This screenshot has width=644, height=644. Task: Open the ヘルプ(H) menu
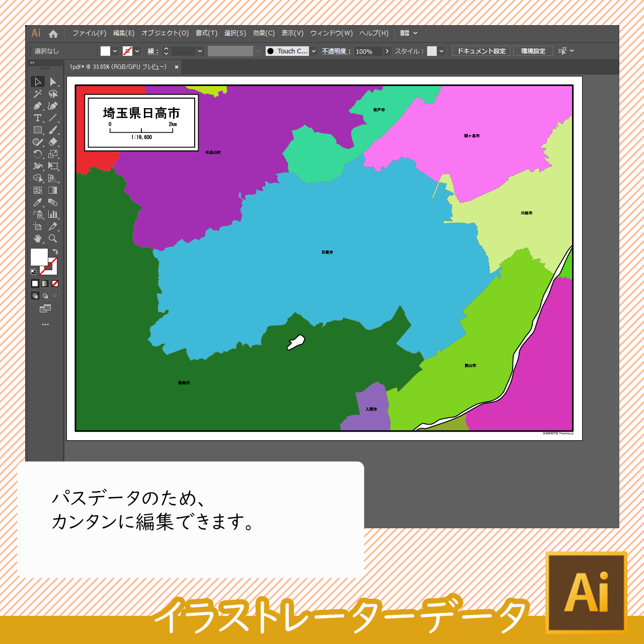pos(374,33)
